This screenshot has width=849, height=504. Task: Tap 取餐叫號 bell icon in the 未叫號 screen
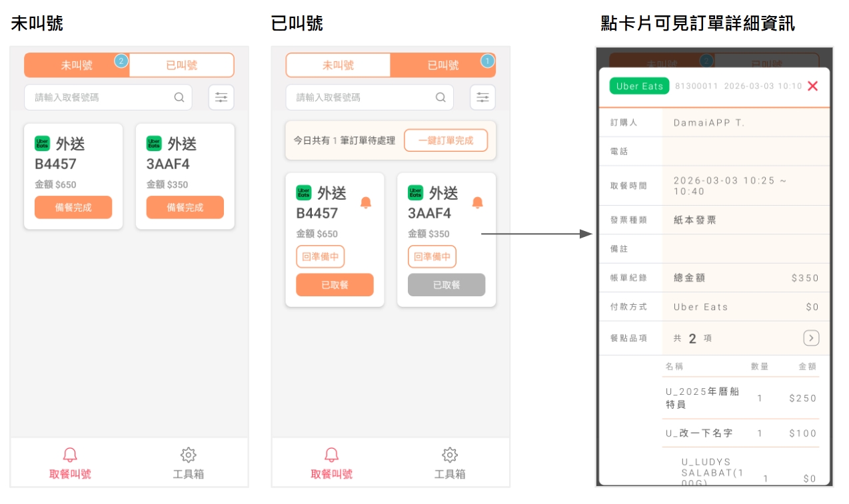[x=70, y=455]
